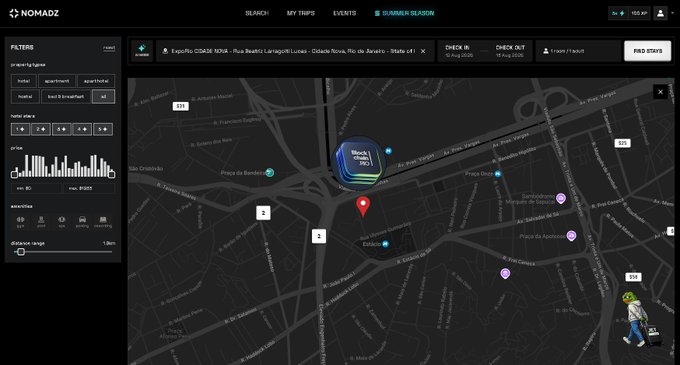Click the lightning energy counter badge
The image size is (680, 365).
pos(618,13)
